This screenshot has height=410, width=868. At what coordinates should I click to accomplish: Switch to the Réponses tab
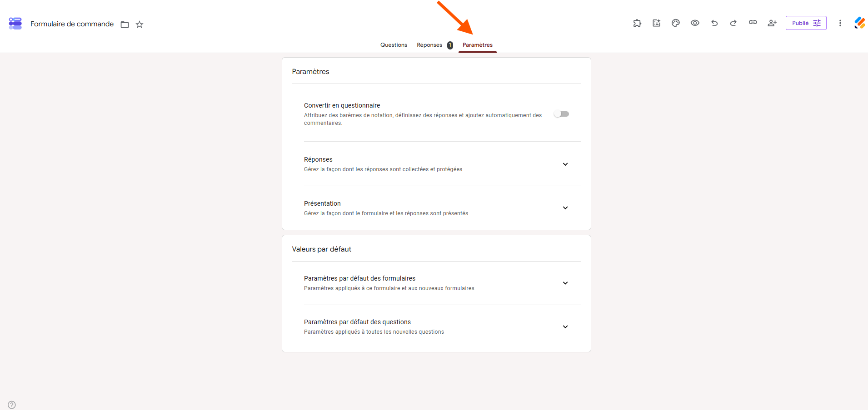[x=429, y=45]
